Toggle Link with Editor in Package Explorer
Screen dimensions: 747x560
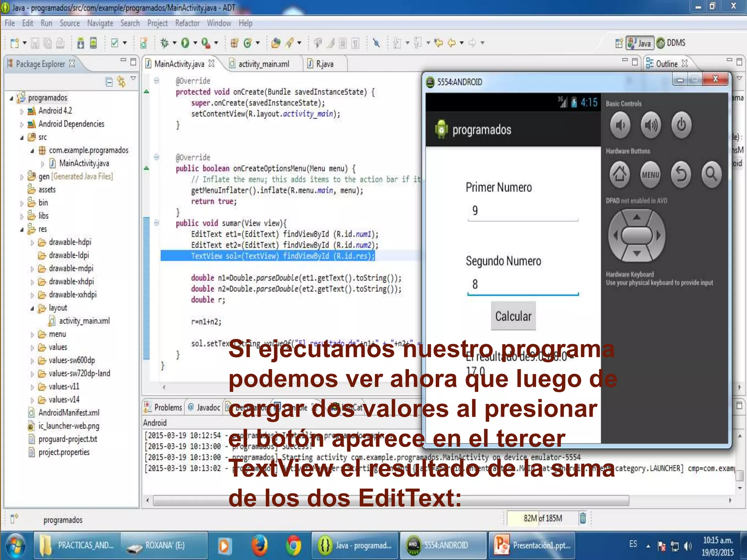(x=121, y=82)
